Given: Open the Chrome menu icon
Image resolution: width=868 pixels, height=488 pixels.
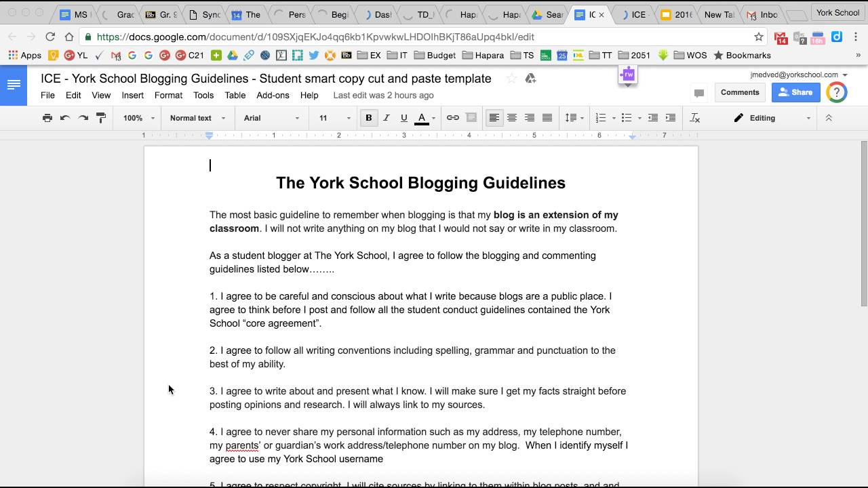Looking at the screenshot, I should (x=857, y=37).
